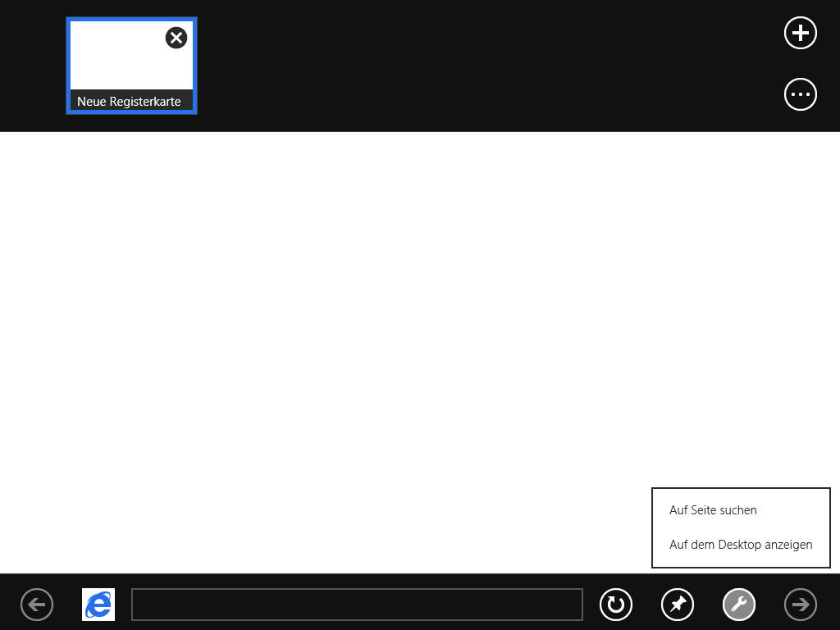Click empty space between pin and wrench buttons
Screen dimensions: 840x630
[x=708, y=605]
